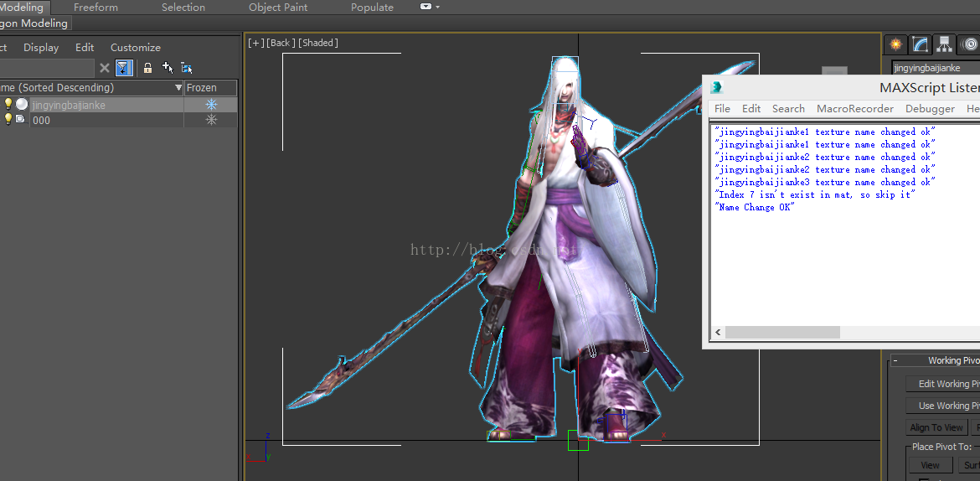This screenshot has height=481, width=980.
Task: Open the MAXScript Listener Debugger menu
Action: (x=930, y=109)
